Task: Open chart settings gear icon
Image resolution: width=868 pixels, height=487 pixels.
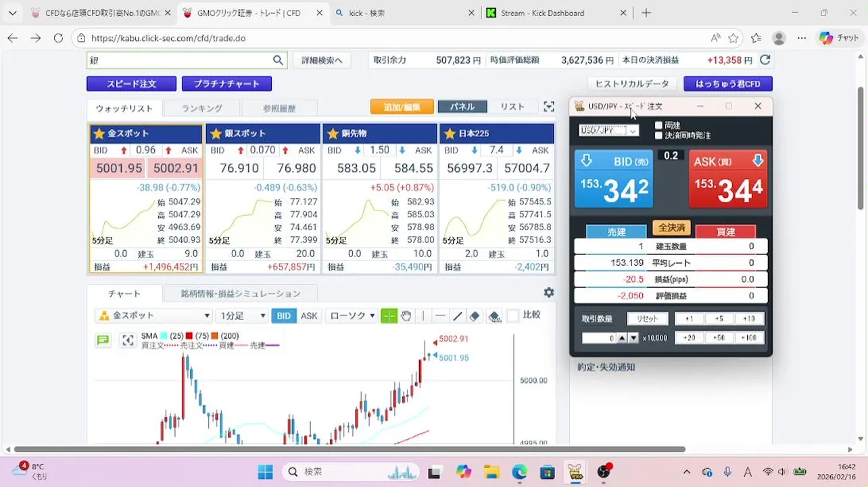Action: 549,292
